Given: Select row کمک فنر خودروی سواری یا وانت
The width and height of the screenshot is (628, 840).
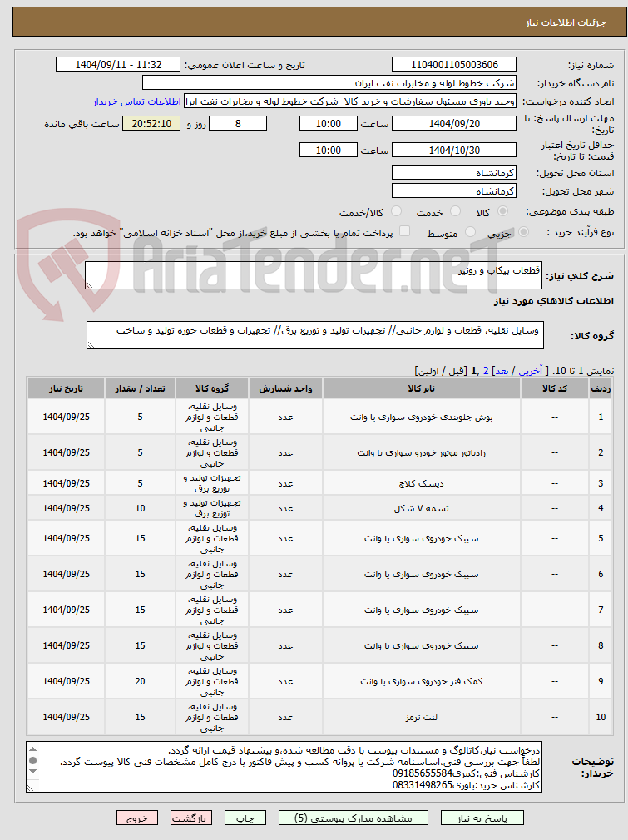Looking at the screenshot, I should 320,681.
